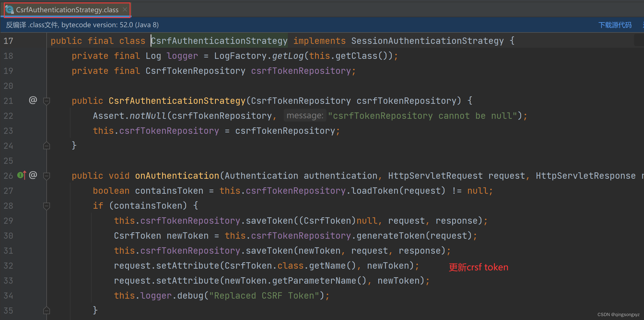Screen dimensions: 644x320
Task: Click the fold end marker on line 35
Action: click(x=47, y=310)
